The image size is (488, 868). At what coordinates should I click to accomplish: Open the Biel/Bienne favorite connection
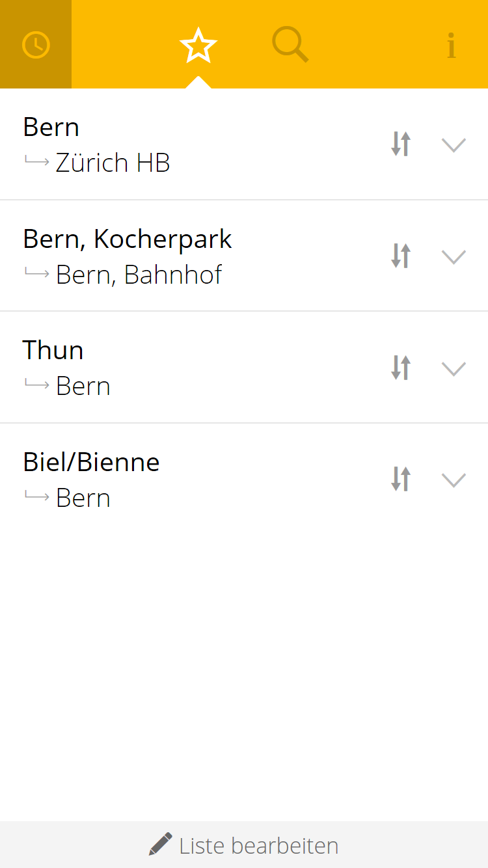[92, 462]
